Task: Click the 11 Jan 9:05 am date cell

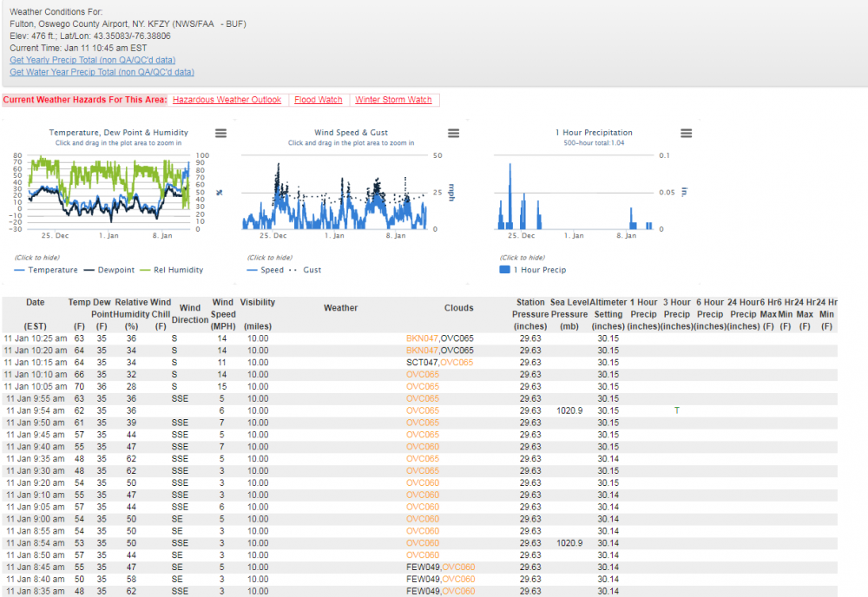Action: pyautogui.click(x=36, y=508)
